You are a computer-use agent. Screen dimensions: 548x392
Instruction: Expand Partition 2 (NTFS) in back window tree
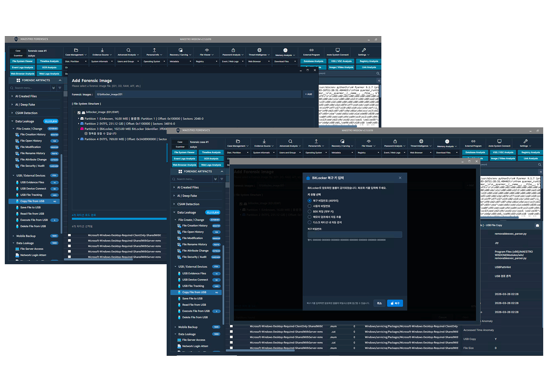pos(79,124)
